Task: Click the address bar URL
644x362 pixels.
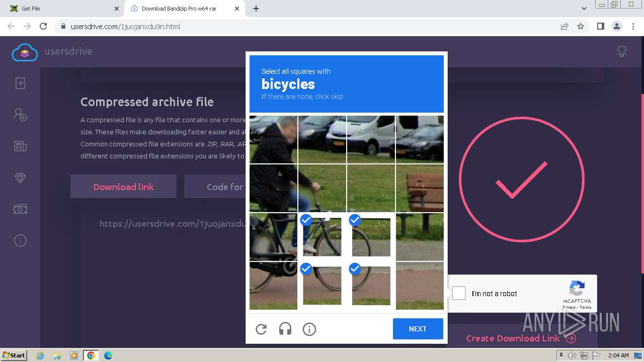Action: click(x=125, y=27)
